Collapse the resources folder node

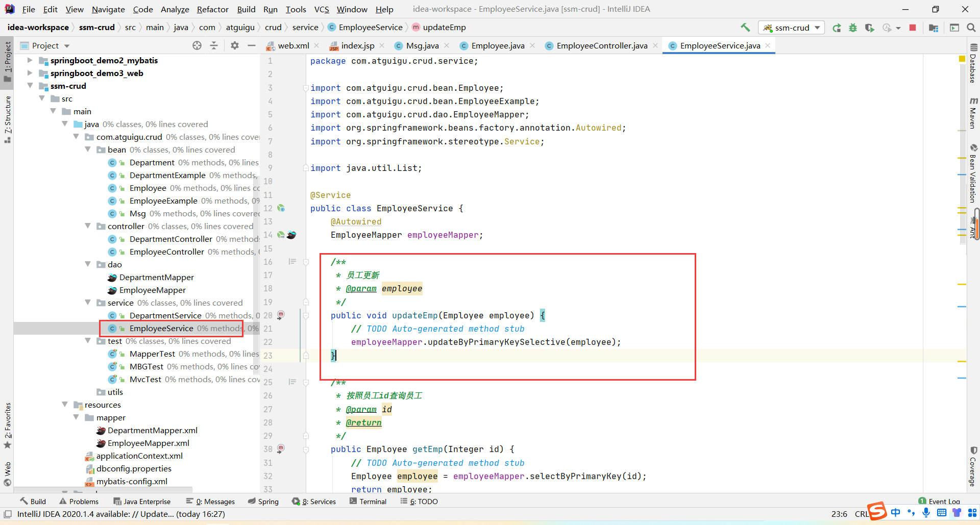point(65,405)
